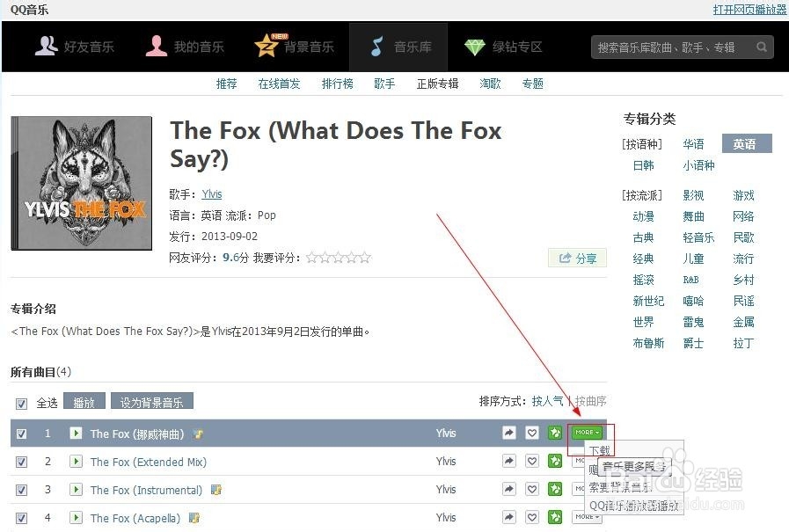Screen dimensions: 789x532
Task: Open the 绿钻专区 section
Action: pyautogui.click(x=503, y=47)
